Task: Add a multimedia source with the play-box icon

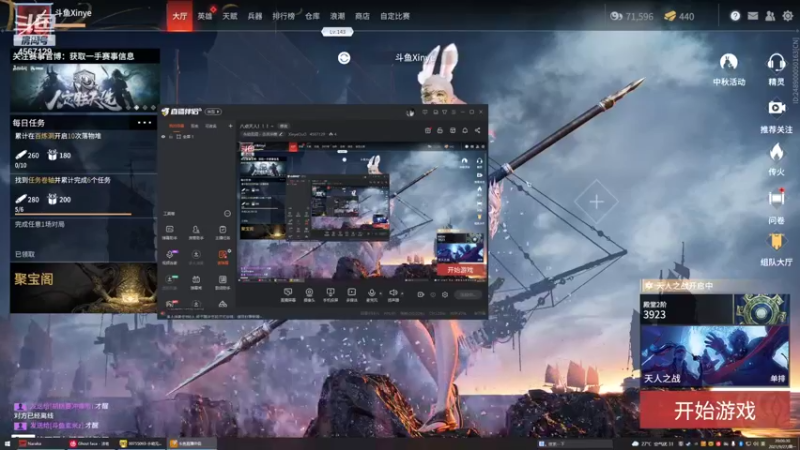Action: point(352,294)
